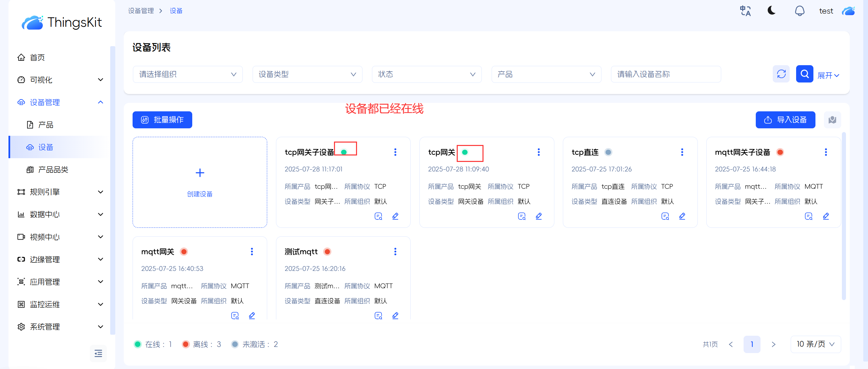The image size is (868, 369).
Task: Open the 10 条/页 page size selector
Action: pyautogui.click(x=815, y=344)
